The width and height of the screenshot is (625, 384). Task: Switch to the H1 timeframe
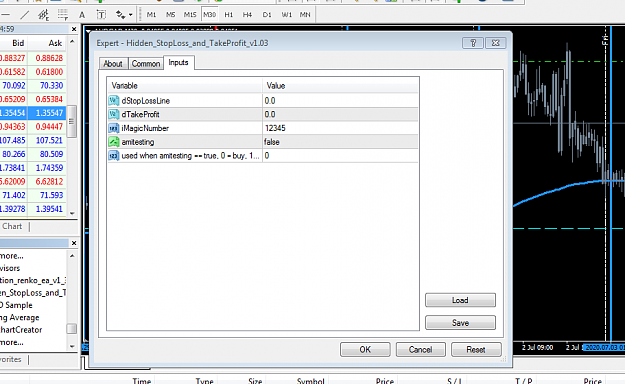(228, 15)
